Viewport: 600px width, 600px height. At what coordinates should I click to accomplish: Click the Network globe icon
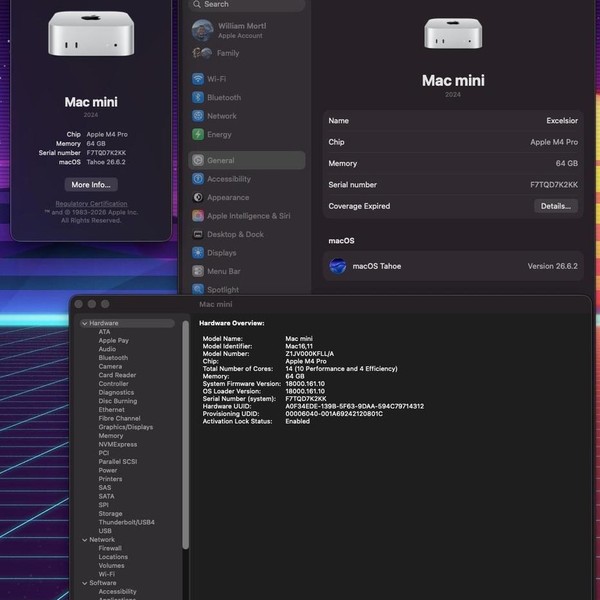(x=198, y=116)
